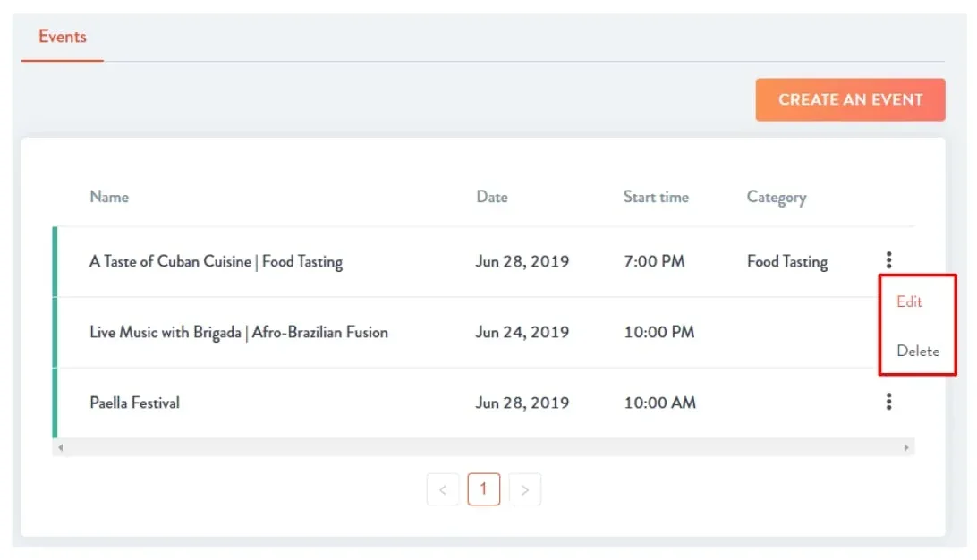The width and height of the screenshot is (977, 560).
Task: Select 'A Taste of Cuban Cuisine | Food Tasting'
Action: pos(216,261)
